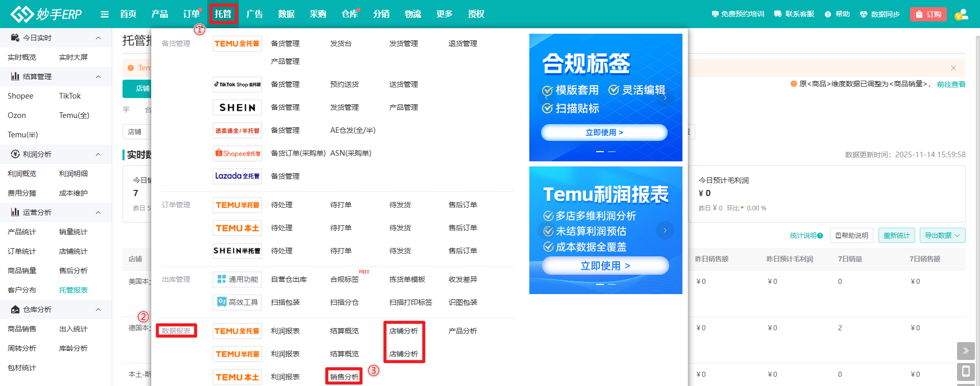Click the 帮助 question icon in header
Screen dimensions: 980x386
coord(828,14)
